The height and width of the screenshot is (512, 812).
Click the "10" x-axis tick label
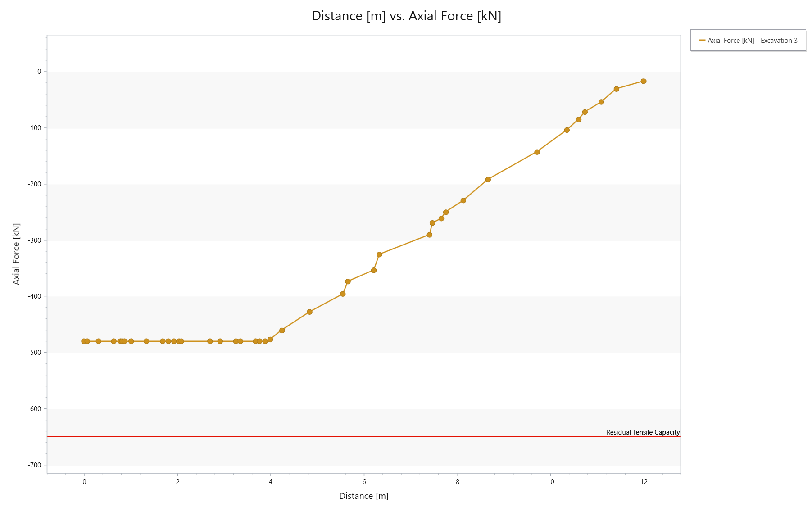pyautogui.click(x=551, y=482)
